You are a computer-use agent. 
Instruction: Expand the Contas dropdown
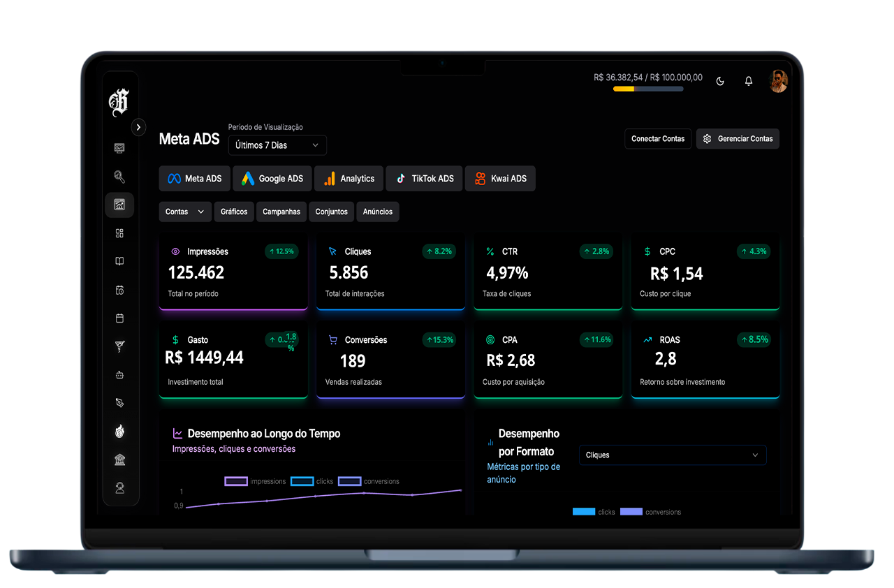pyautogui.click(x=185, y=212)
